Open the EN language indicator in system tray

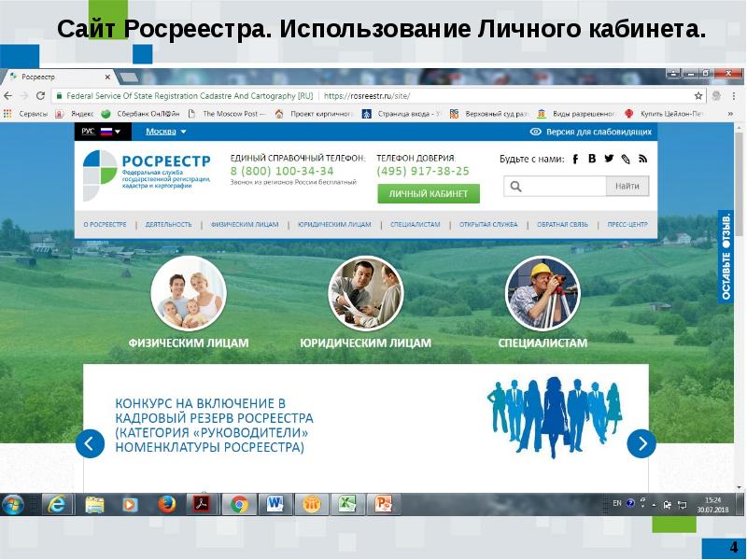[617, 504]
